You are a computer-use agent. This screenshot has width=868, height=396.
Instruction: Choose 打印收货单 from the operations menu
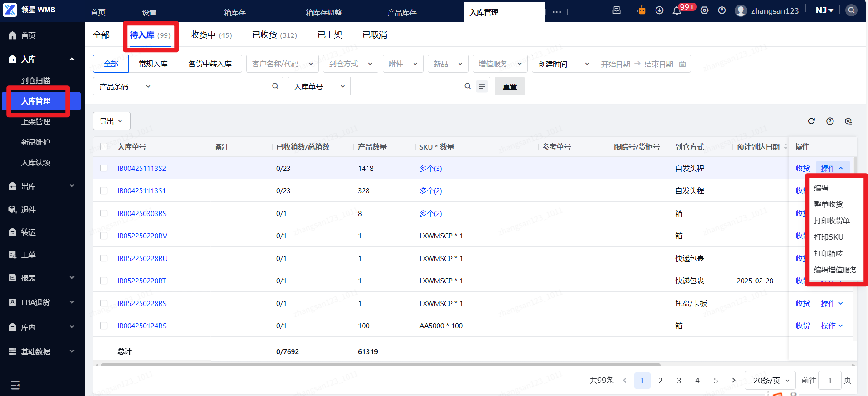[831, 221]
